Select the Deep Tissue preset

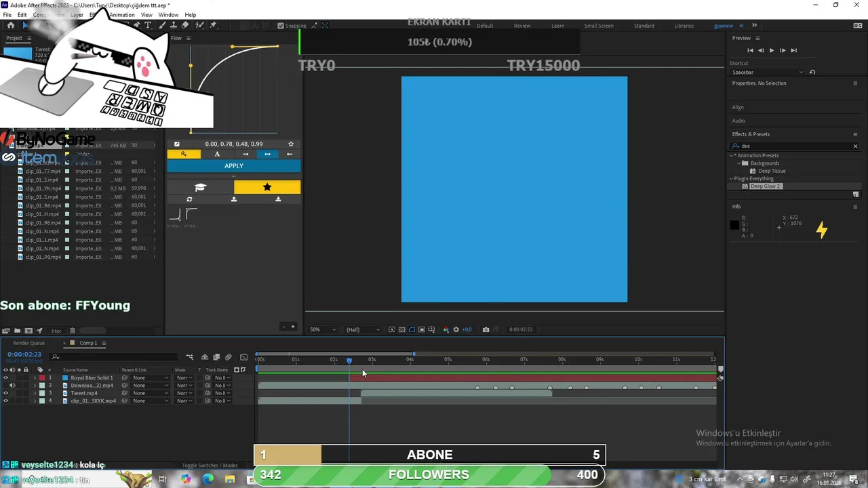(772, 171)
